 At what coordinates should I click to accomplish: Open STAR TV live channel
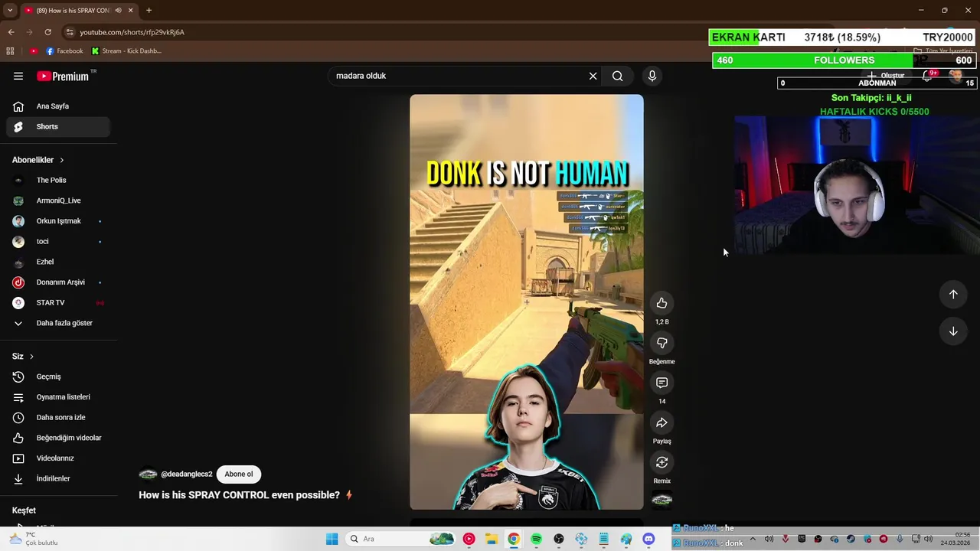[58, 302]
